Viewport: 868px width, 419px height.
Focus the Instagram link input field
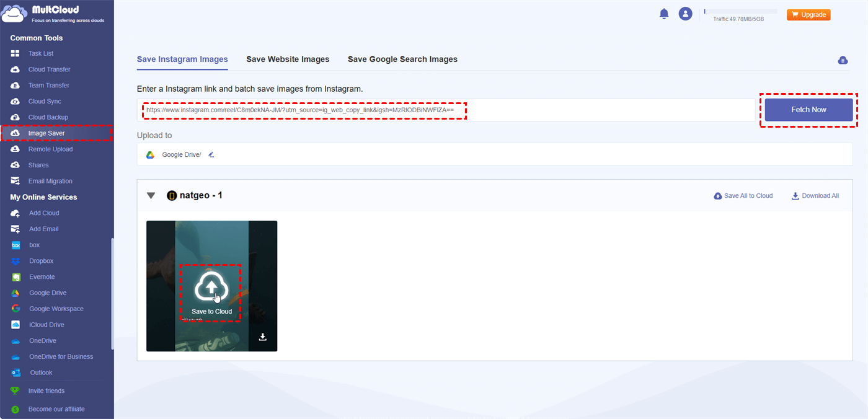(446, 110)
